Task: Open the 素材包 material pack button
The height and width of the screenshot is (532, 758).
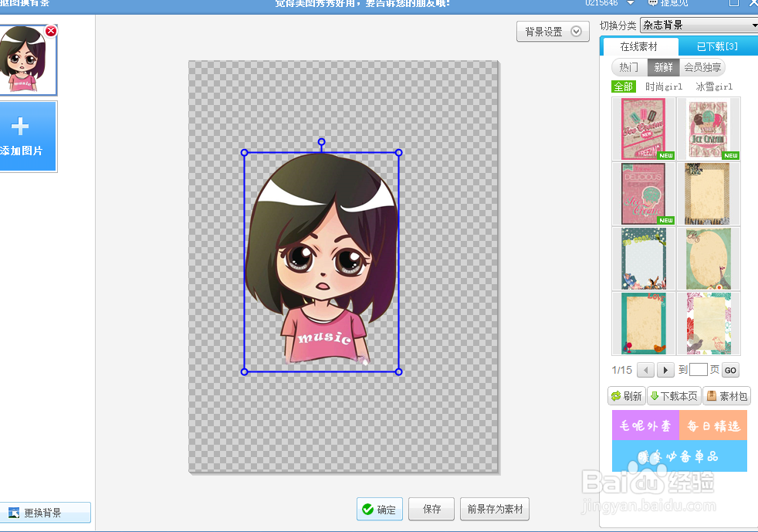Action: pyautogui.click(x=727, y=396)
